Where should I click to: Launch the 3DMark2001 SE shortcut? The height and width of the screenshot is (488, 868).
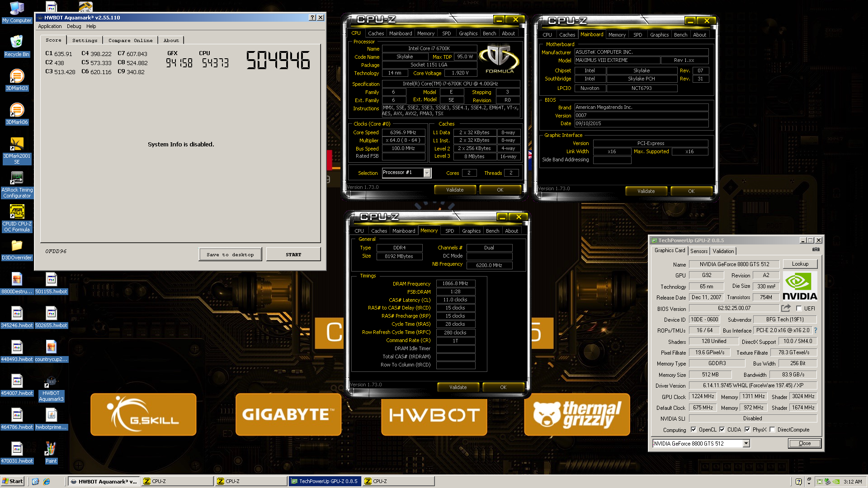(17, 150)
